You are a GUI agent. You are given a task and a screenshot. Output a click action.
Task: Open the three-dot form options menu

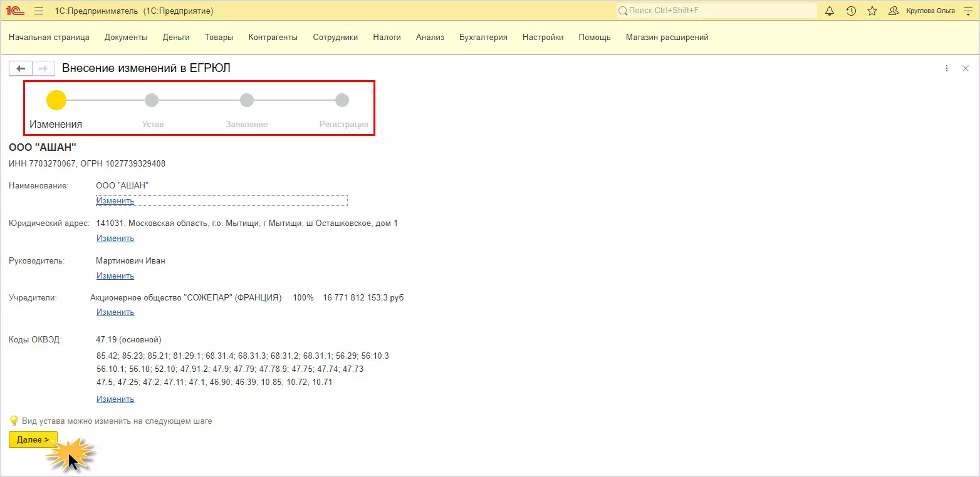(947, 68)
